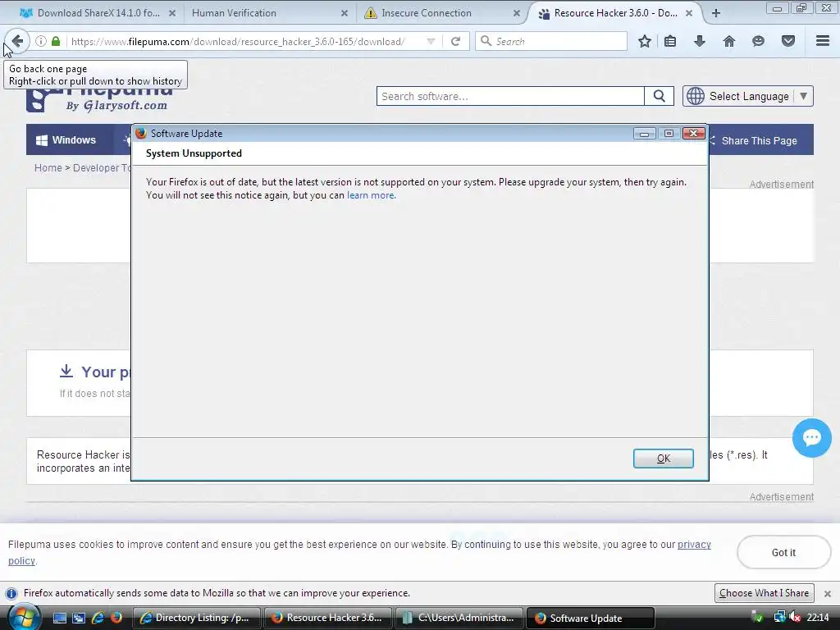Reload the current page
Image resolution: width=840 pixels, height=630 pixels.
point(455,41)
